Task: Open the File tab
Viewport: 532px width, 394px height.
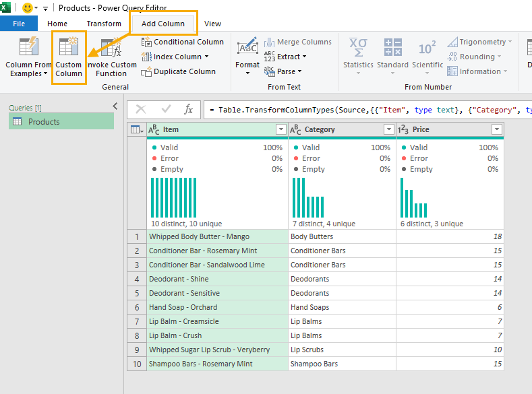Action: pyautogui.click(x=19, y=24)
